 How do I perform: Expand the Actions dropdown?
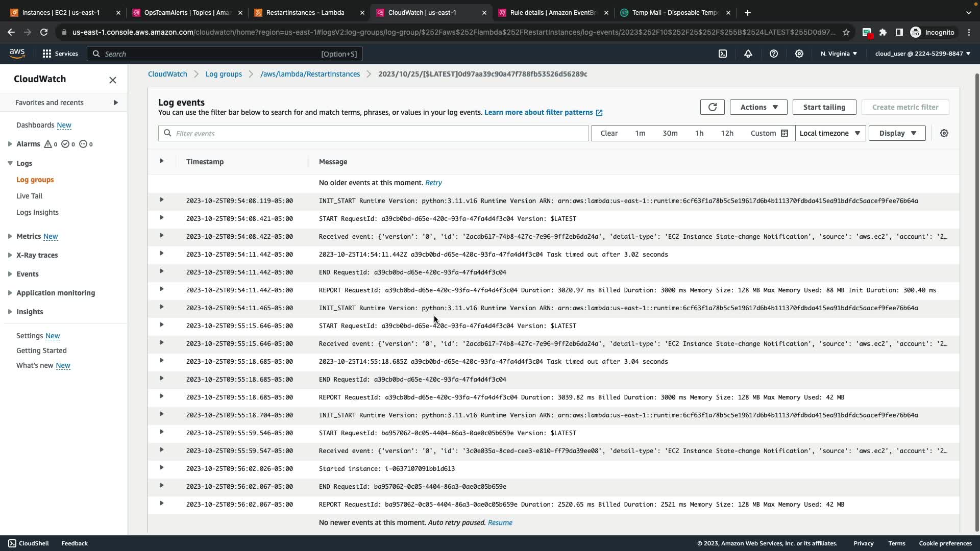click(x=758, y=107)
